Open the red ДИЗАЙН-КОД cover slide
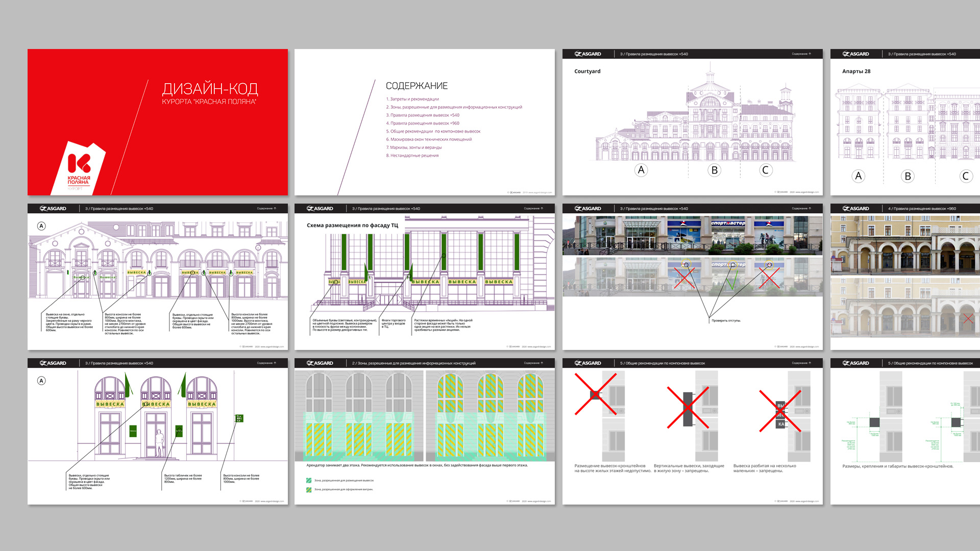 coord(158,122)
